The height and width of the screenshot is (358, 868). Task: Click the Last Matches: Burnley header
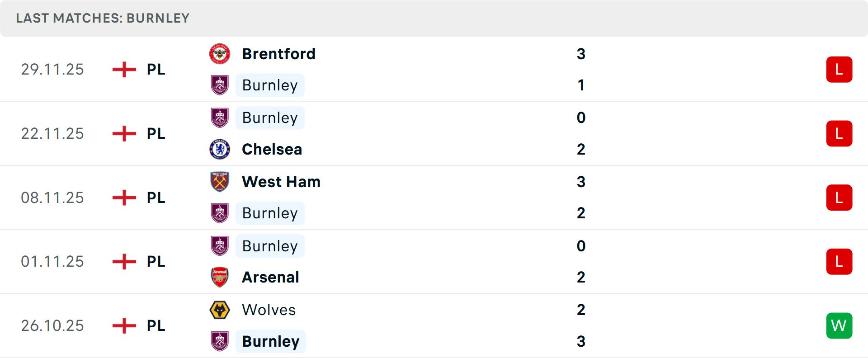pos(103,18)
